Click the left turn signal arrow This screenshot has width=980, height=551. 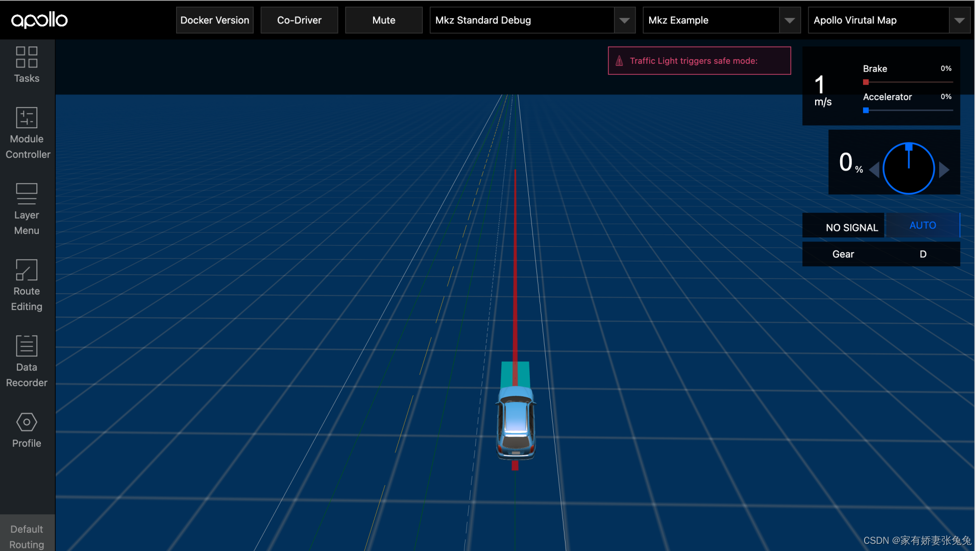point(874,170)
